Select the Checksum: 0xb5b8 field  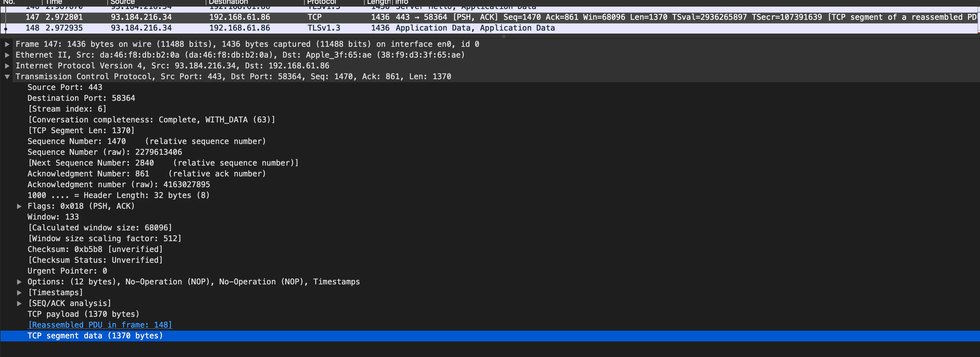pos(95,249)
